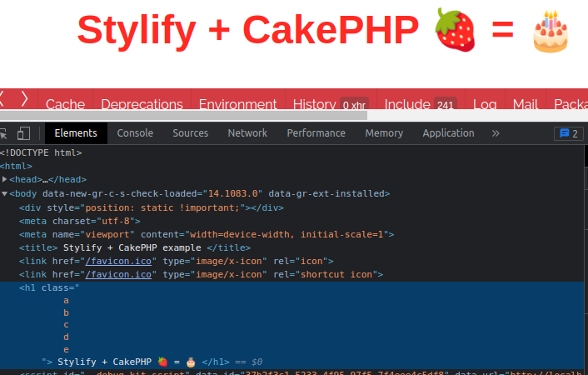This screenshot has height=375, width=588.
Task: Select the element inspect cursor icon
Action: tap(3, 133)
